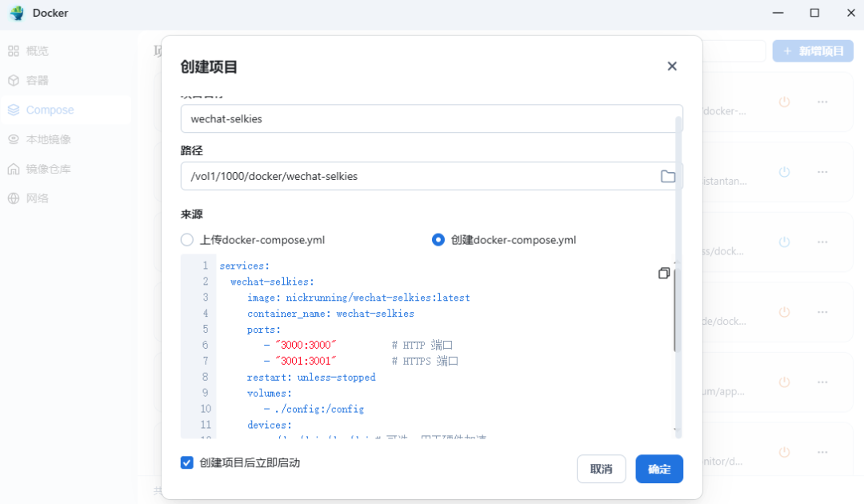Click the 网络 globe icon
This screenshot has width=864, height=504.
tap(14, 198)
